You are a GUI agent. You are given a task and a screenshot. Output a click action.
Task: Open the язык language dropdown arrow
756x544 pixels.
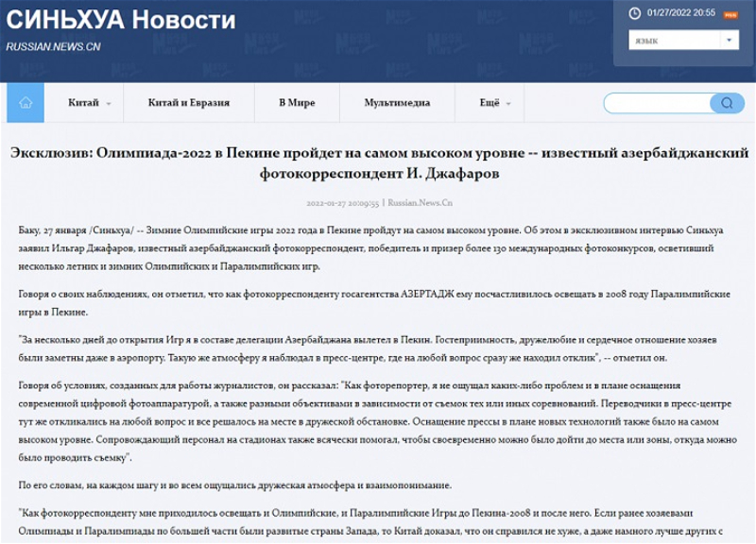[x=729, y=40]
